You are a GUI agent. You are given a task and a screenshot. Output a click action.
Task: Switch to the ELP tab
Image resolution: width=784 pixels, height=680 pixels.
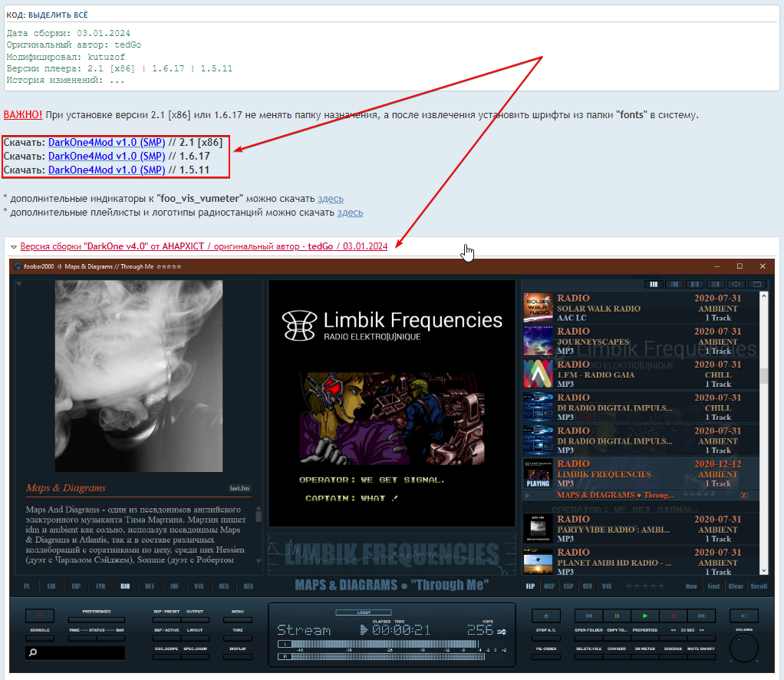530,586
